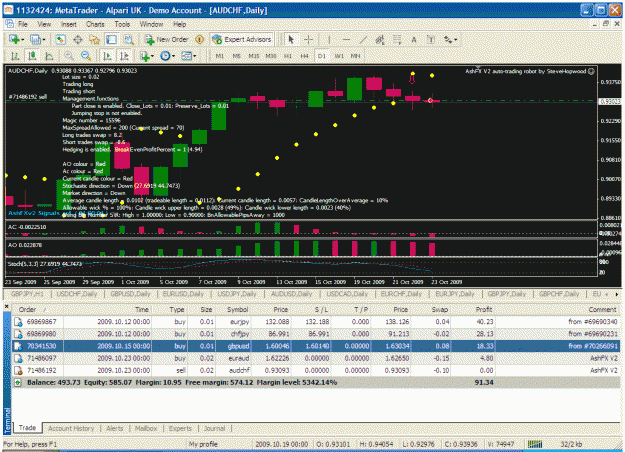Toggle the Terminal window toolbar icon
Image resolution: width=625 pixels, height=452 pixels.
pos(112,39)
